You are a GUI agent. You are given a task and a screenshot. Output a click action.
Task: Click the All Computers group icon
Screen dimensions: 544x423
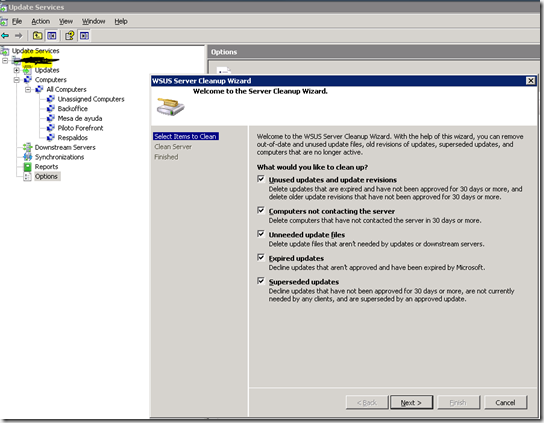[39, 90]
